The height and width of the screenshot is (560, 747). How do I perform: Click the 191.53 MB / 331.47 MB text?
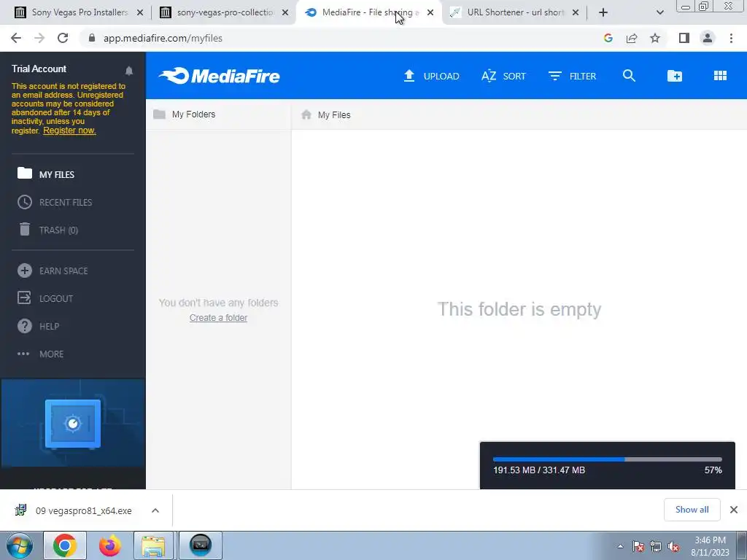coord(539,470)
